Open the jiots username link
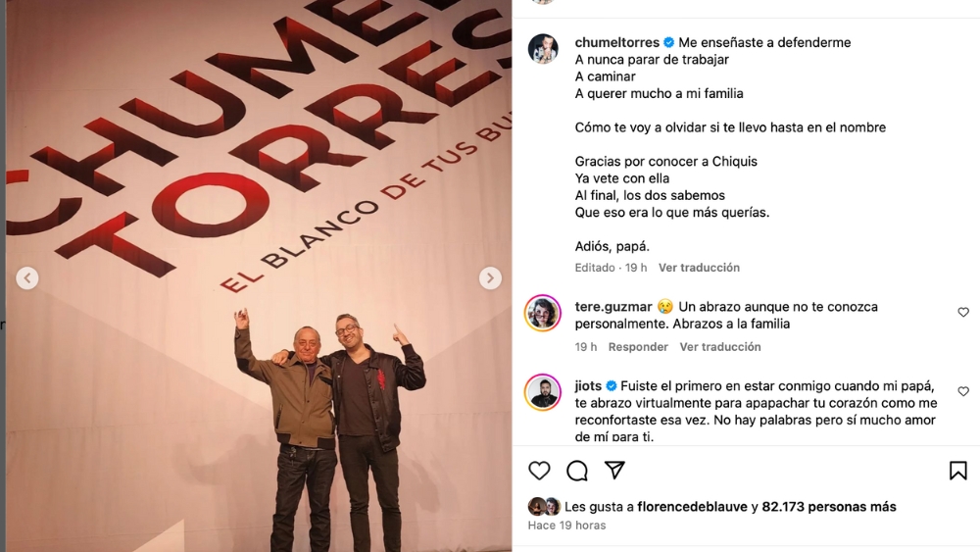Screen dimensions: 980x552 [x=588, y=385]
